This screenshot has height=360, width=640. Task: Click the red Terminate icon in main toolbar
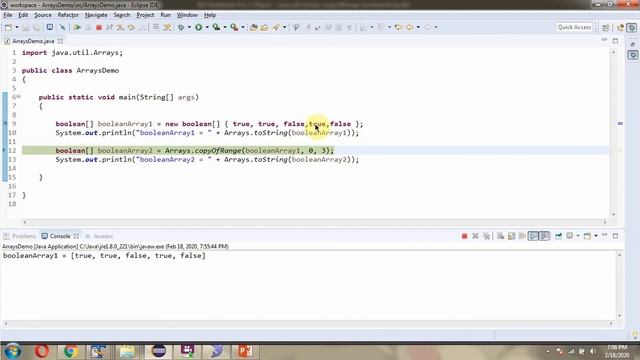click(99, 27)
